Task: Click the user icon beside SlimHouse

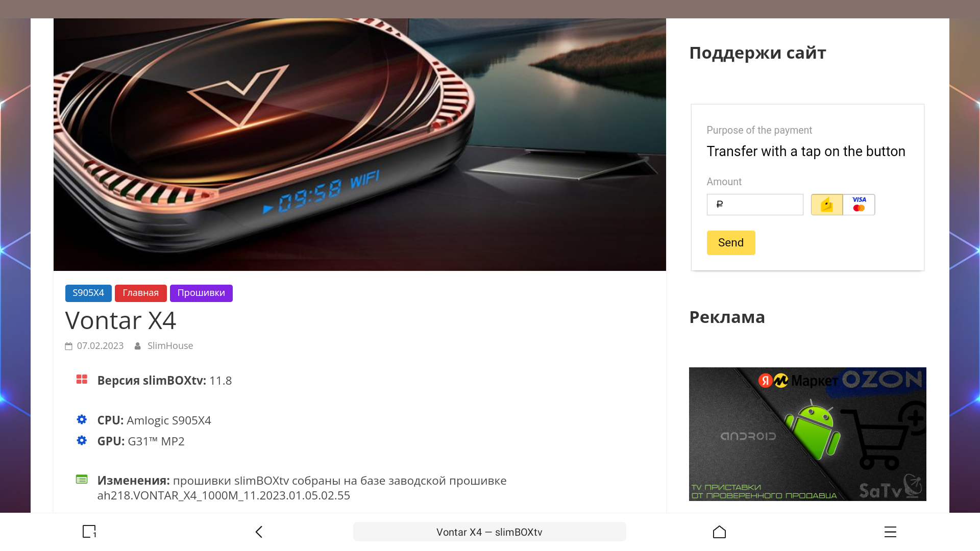Action: pos(138,346)
